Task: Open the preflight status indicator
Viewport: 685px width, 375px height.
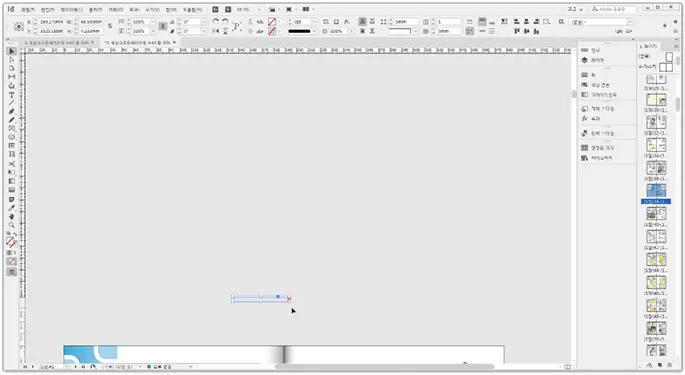Action: pos(149,367)
